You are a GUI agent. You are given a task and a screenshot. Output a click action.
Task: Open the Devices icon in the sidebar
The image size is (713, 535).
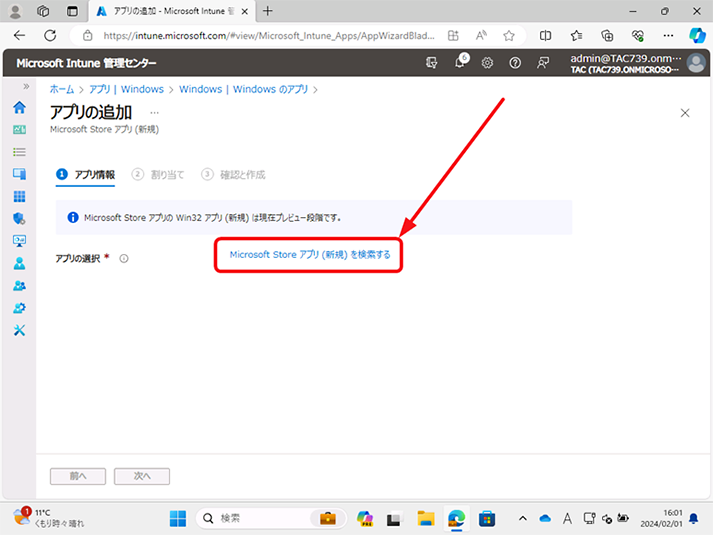click(x=19, y=174)
